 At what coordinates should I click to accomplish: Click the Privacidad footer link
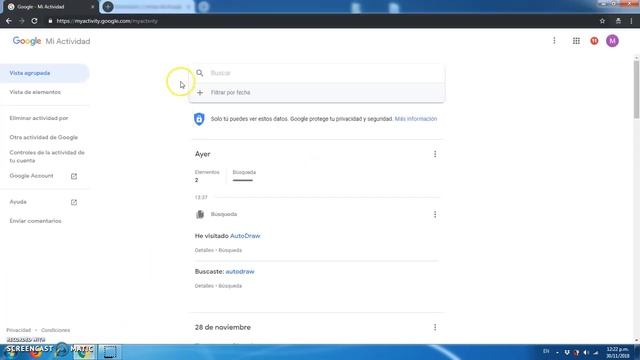(18, 330)
